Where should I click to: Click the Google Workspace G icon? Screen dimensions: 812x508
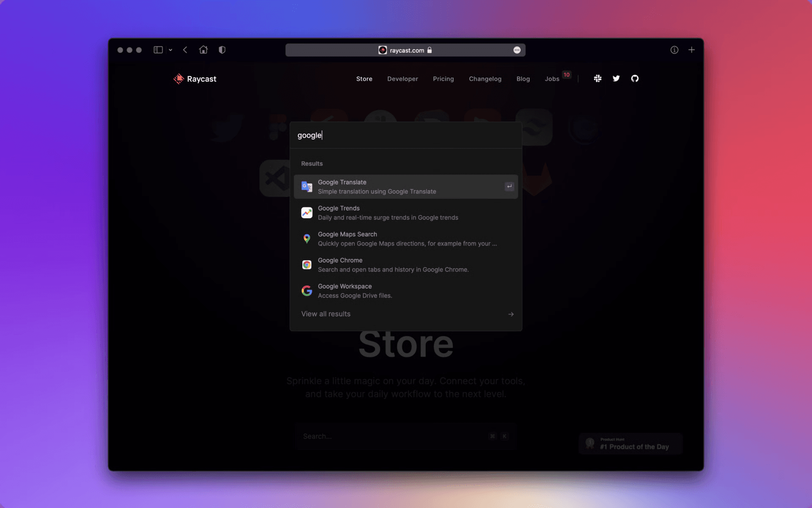coord(307,290)
